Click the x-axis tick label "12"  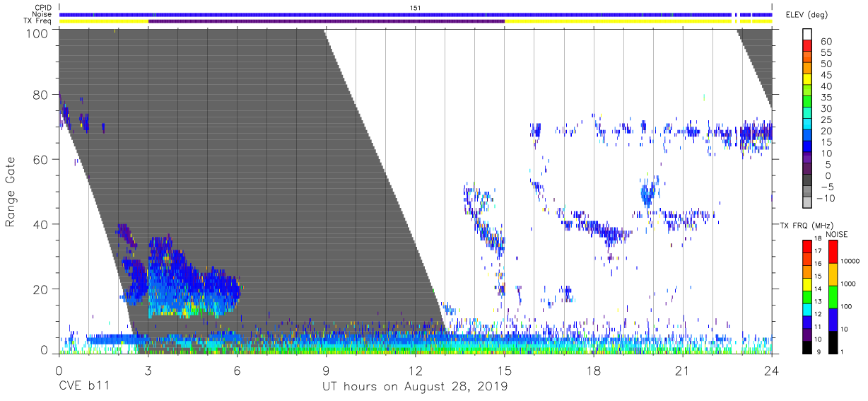click(415, 371)
